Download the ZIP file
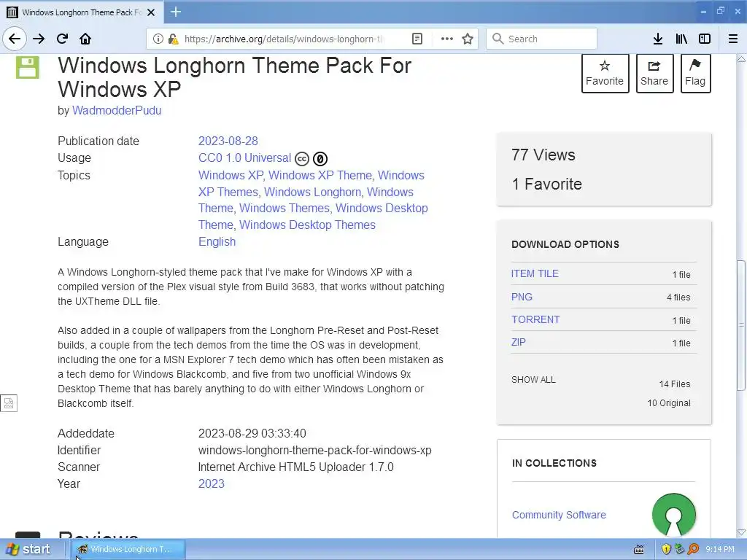 [x=519, y=343]
